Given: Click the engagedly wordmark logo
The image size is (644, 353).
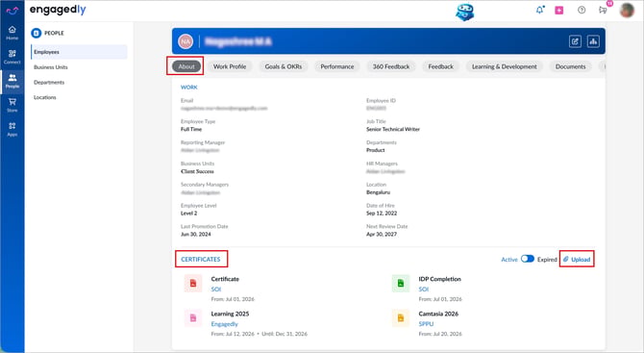Looking at the screenshot, I should [58, 10].
